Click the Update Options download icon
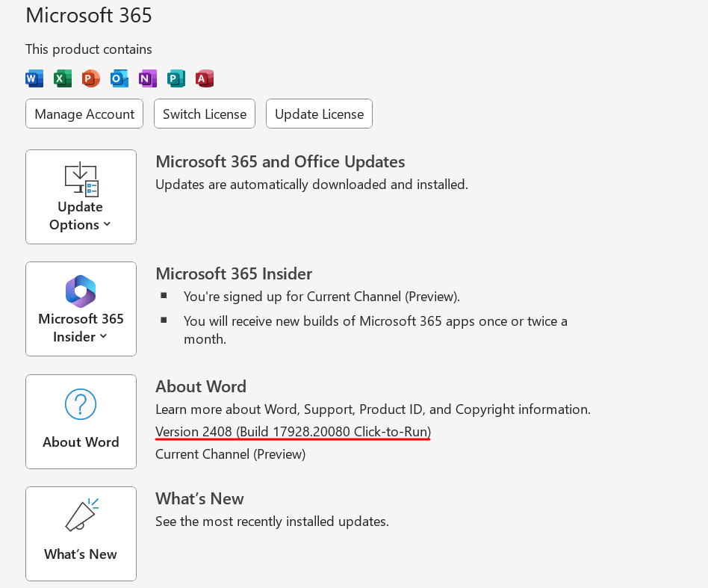Viewport: 708px width, 588px height. 81,179
